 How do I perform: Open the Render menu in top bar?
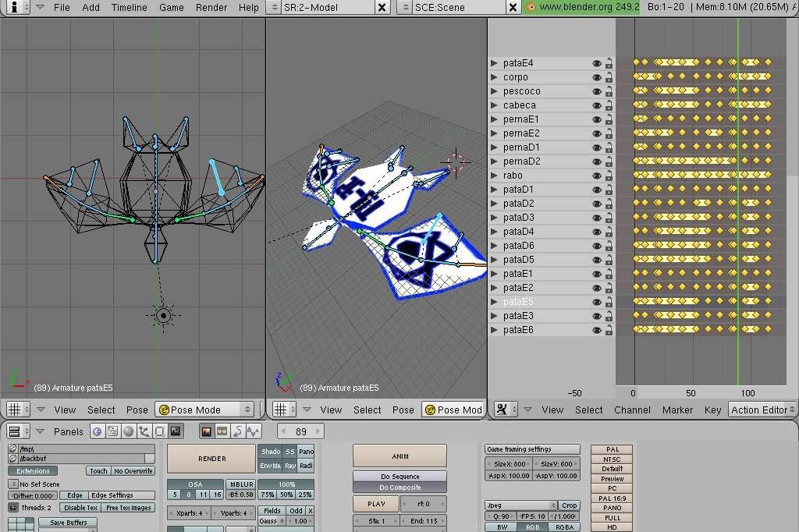click(x=211, y=7)
